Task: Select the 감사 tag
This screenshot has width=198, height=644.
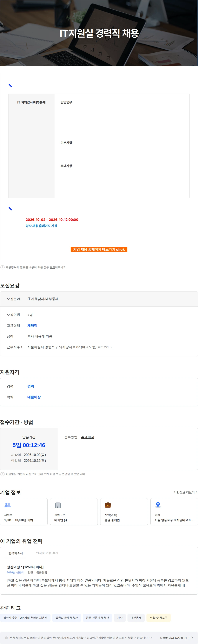Action: 120,618
